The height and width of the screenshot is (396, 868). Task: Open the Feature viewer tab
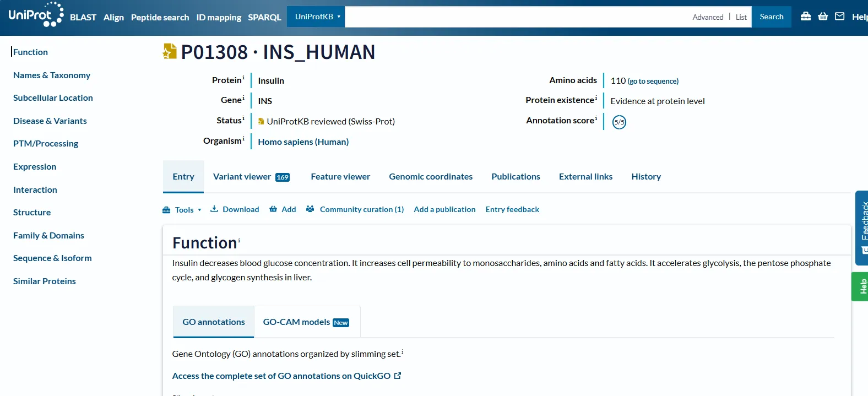click(340, 177)
